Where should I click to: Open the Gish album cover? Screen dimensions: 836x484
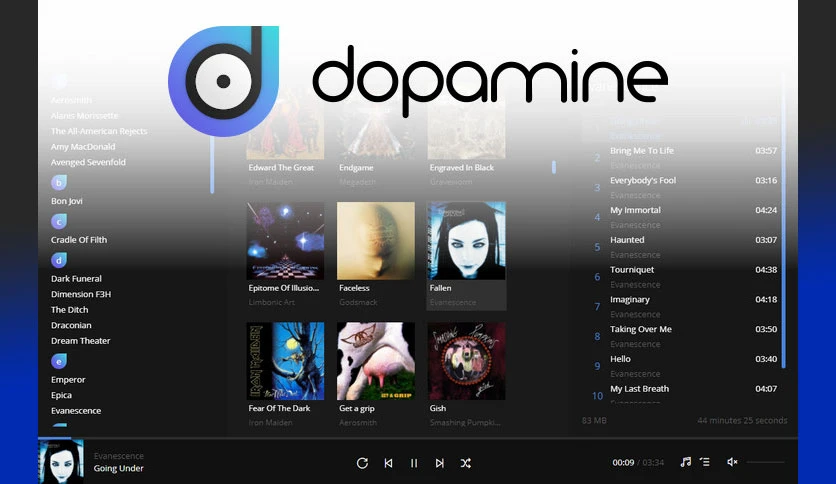467,361
